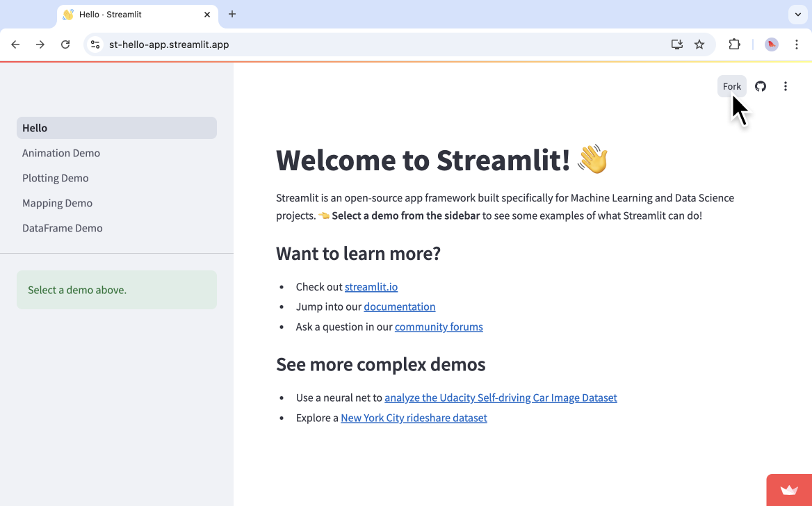
Task: Choose Mapping Demo in sidebar
Action: coord(57,203)
